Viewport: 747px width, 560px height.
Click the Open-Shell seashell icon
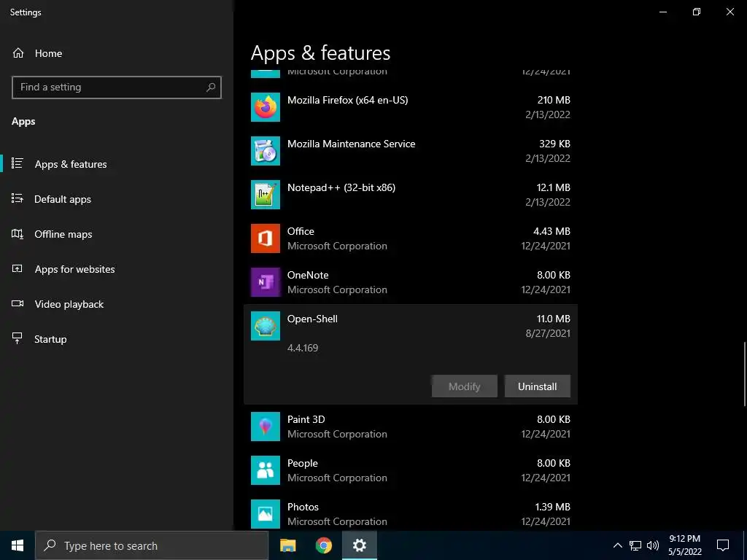click(266, 326)
